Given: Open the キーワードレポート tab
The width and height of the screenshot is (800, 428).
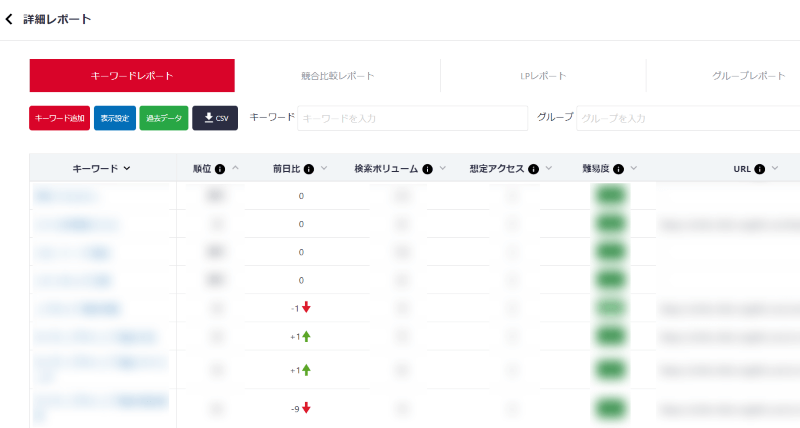Looking at the screenshot, I should click(x=132, y=75).
